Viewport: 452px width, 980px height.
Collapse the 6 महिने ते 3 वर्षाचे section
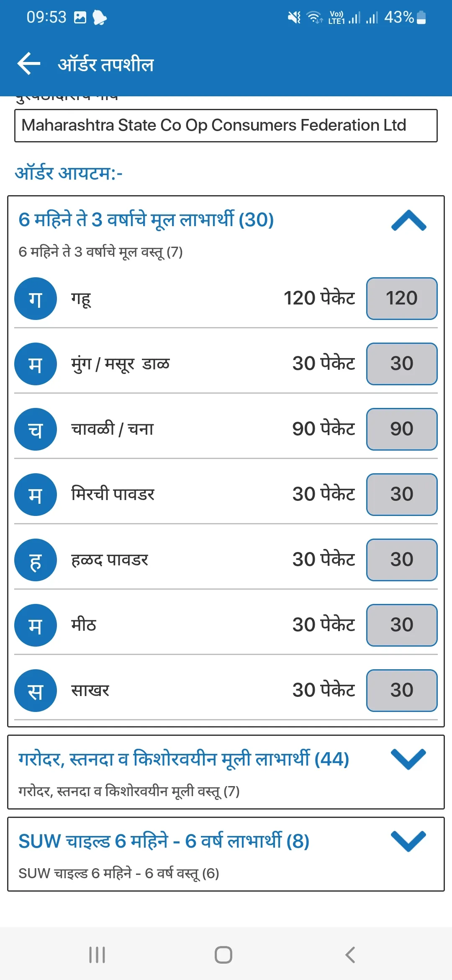(x=408, y=221)
